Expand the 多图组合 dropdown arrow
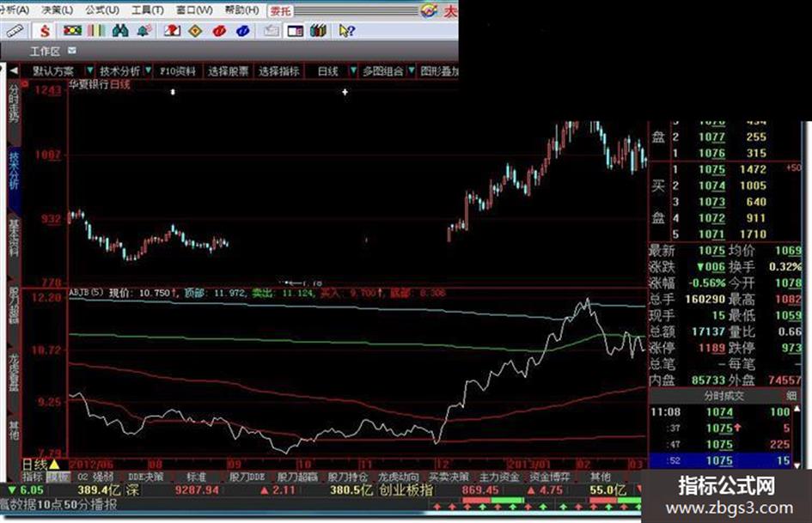Viewport: 812px width, 523px height. (412, 70)
